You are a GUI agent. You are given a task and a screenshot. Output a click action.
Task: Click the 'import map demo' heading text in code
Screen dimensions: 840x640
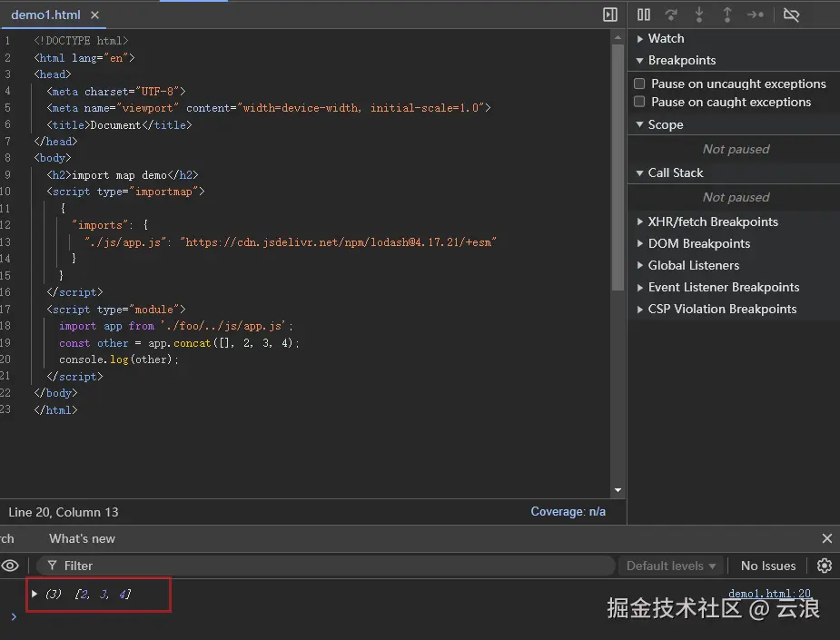(119, 175)
